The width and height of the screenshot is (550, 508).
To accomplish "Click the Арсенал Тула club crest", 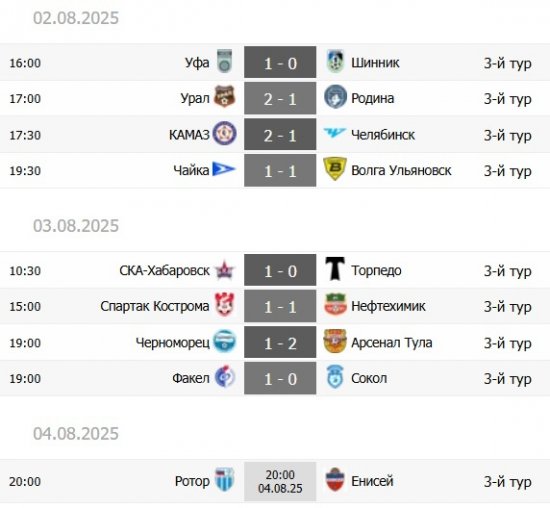I will pos(335,341).
